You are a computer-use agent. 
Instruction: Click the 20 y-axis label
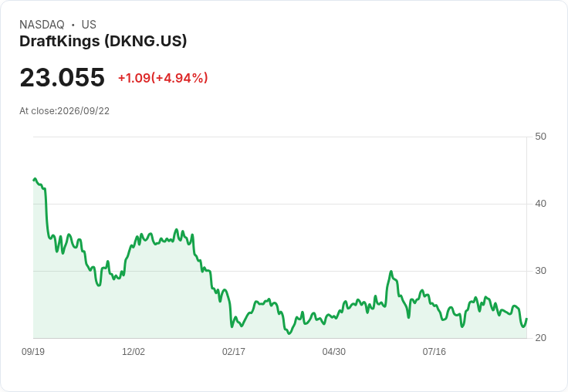540,338
